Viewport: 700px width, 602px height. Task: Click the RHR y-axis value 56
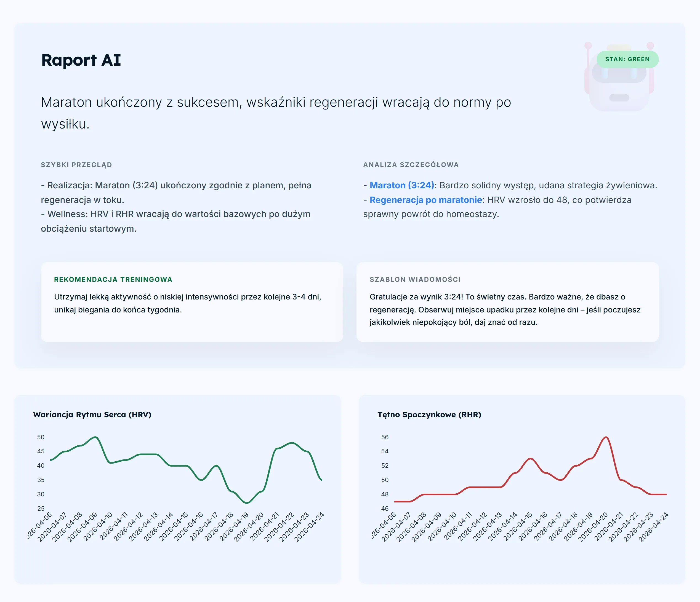[385, 437]
